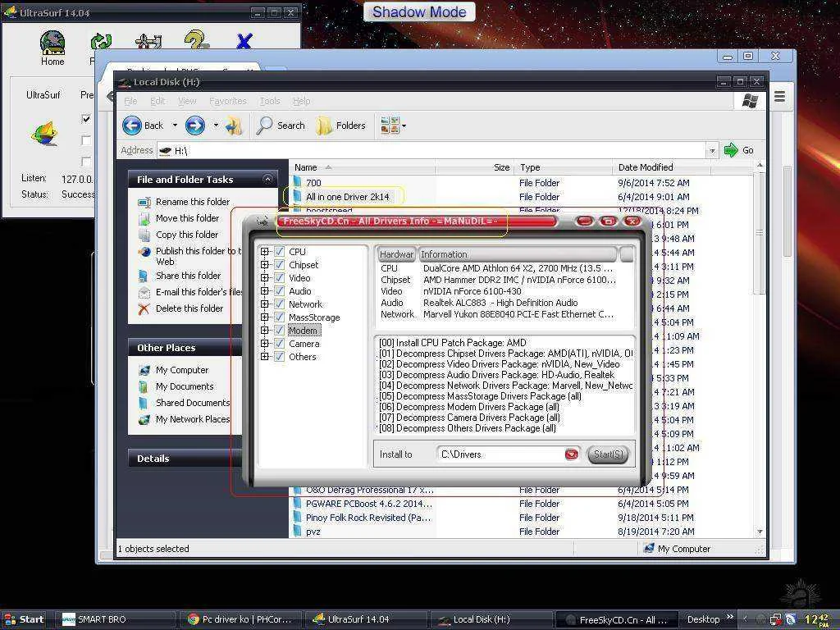Image resolution: width=840 pixels, height=630 pixels.
Task: Toggle the Camera checkbox
Action: coord(279,344)
